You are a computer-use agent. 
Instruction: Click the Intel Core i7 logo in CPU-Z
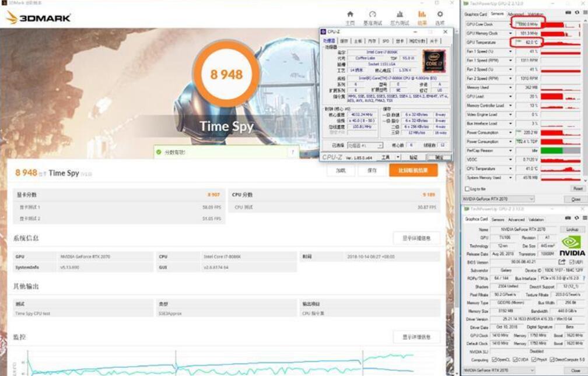pyautogui.click(x=435, y=61)
